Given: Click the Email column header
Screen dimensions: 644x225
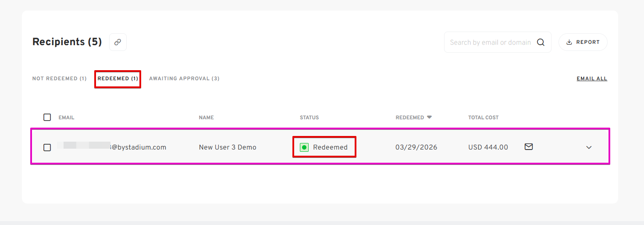Looking at the screenshot, I should pos(66,118).
